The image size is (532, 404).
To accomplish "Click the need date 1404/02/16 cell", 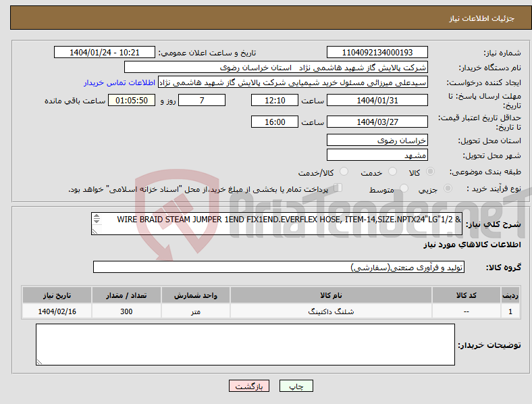I will point(57,311).
